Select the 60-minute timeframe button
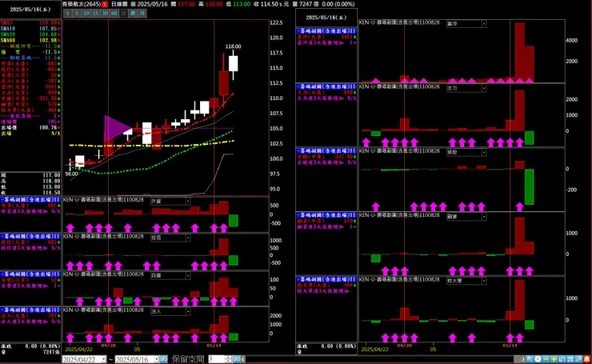 coord(114,14)
